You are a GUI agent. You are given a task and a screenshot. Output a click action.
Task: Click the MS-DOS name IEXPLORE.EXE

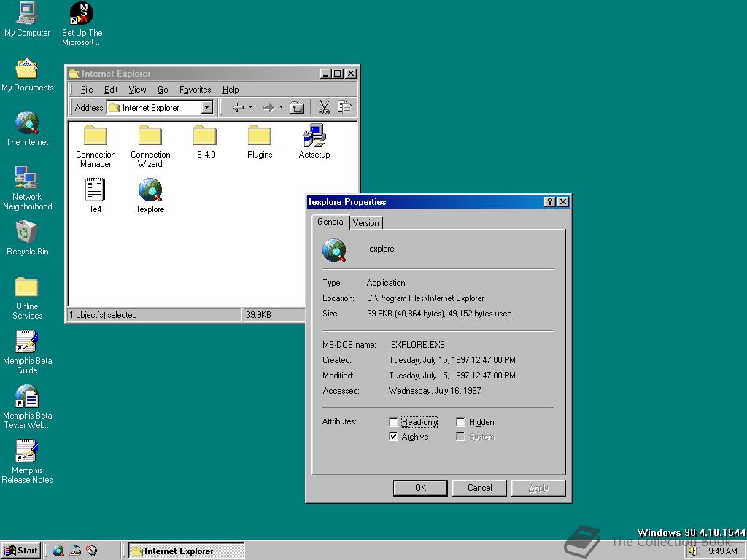click(417, 345)
